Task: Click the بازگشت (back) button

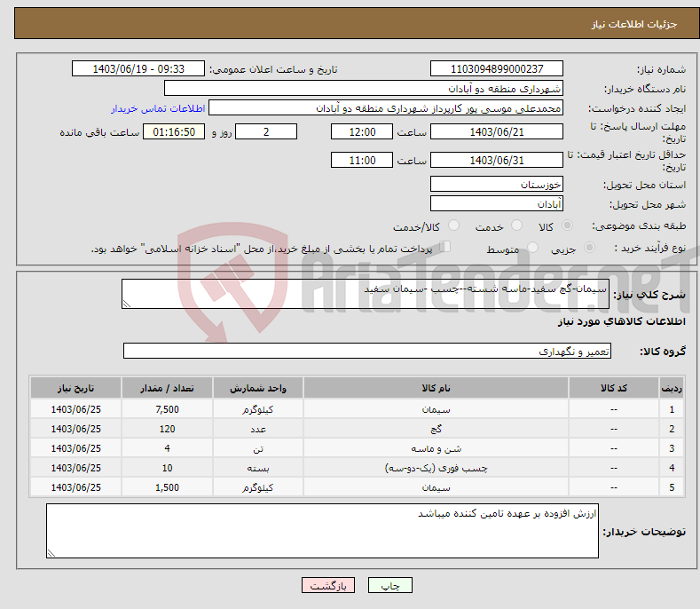Action: pos(328,585)
